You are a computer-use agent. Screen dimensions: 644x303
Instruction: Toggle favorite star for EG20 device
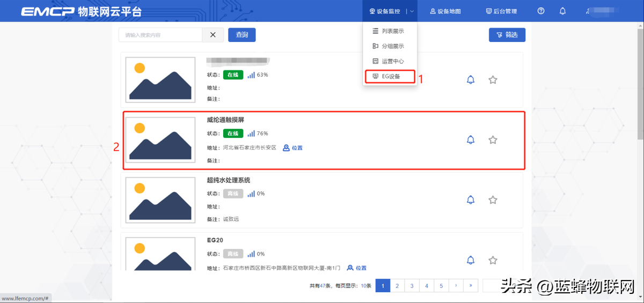493,260
